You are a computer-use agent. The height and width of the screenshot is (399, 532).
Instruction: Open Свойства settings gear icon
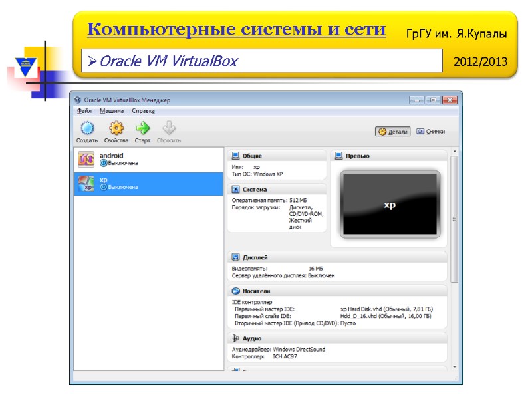pos(116,128)
